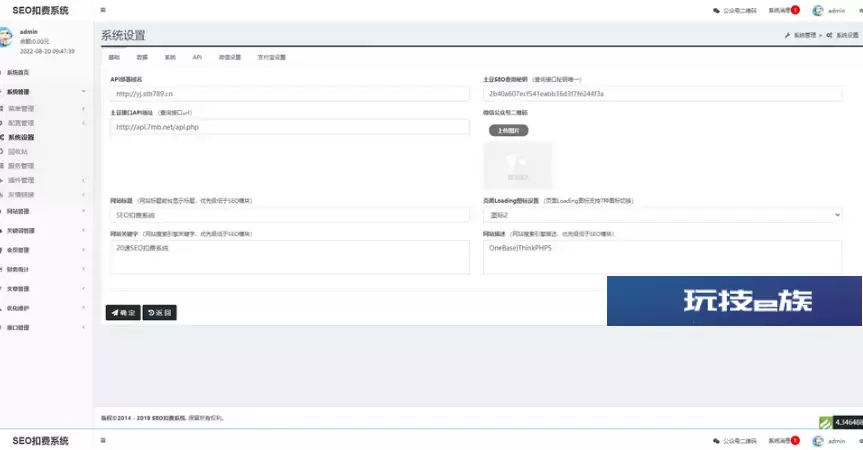Switch to the API tab
The image size is (863, 450).
197,57
